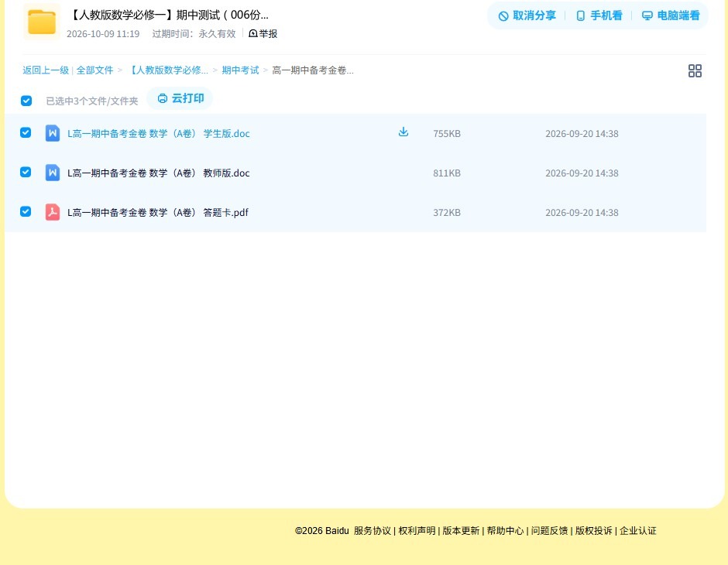Click the 372KB size of 答题卡.pdf
The image size is (728, 565).
pyautogui.click(x=447, y=212)
